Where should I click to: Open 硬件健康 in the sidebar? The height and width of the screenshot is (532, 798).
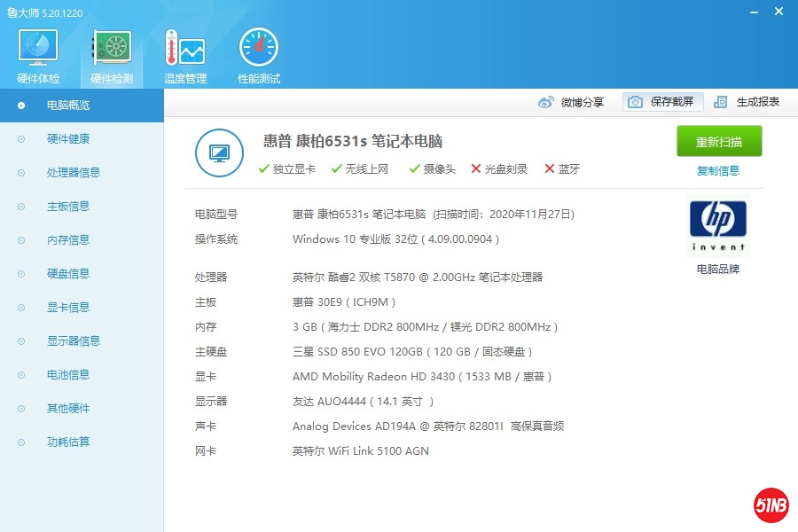(x=68, y=139)
